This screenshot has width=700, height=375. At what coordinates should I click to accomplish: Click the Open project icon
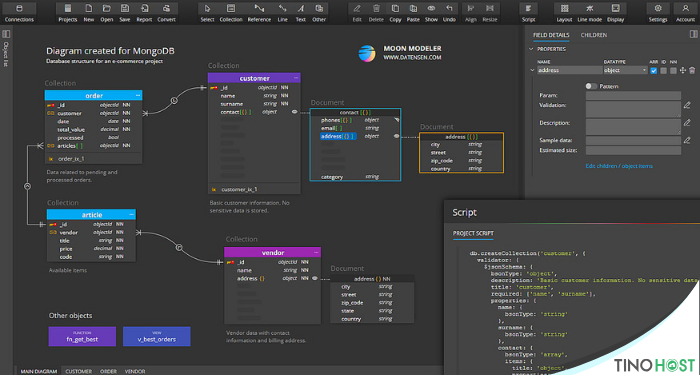(x=107, y=8)
